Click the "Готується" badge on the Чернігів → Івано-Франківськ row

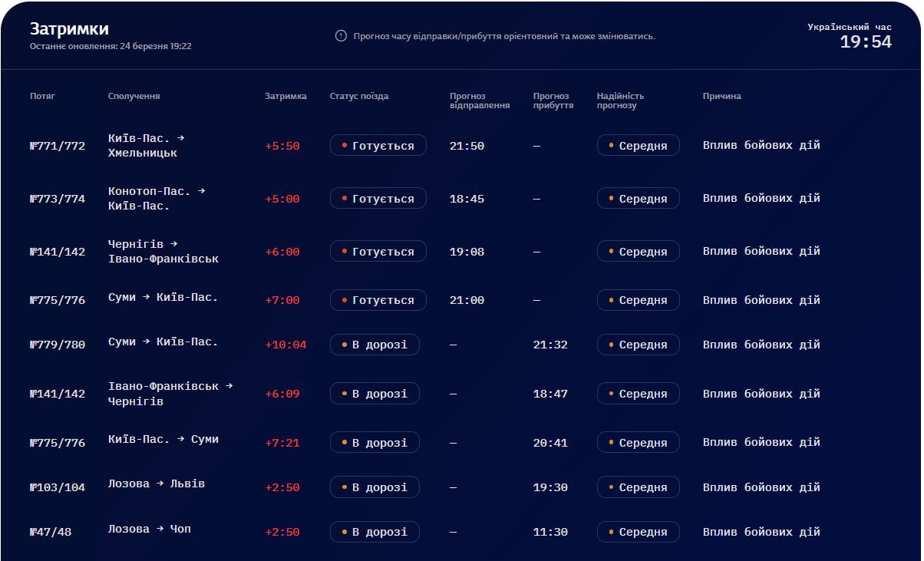coord(378,252)
